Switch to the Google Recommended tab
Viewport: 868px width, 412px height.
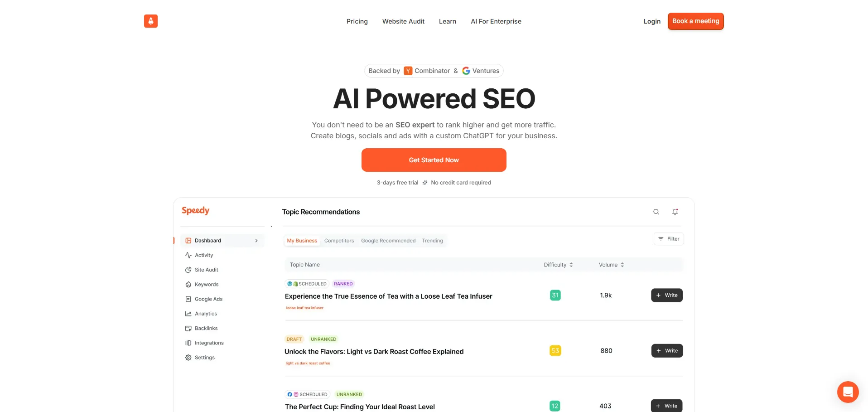coord(388,241)
